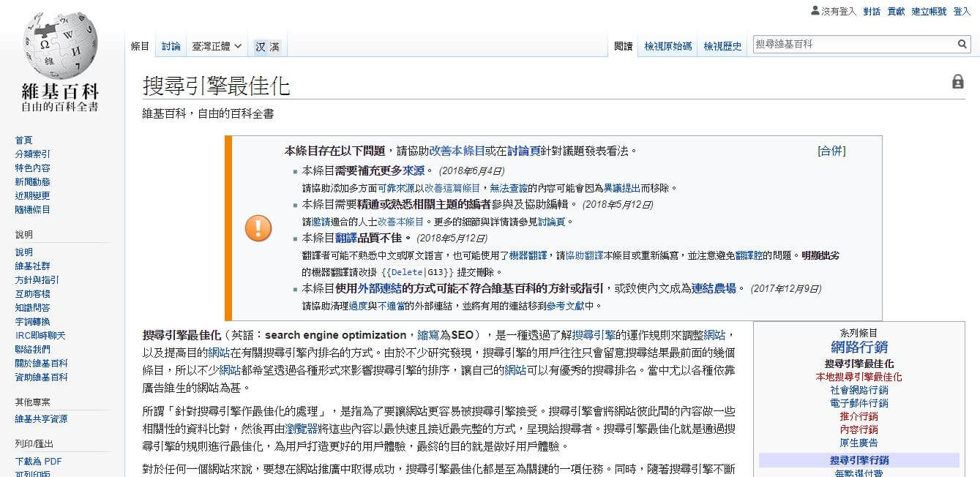Click 下載為 PDF in the sidebar
The height and width of the screenshot is (477, 980).
pyautogui.click(x=38, y=461)
